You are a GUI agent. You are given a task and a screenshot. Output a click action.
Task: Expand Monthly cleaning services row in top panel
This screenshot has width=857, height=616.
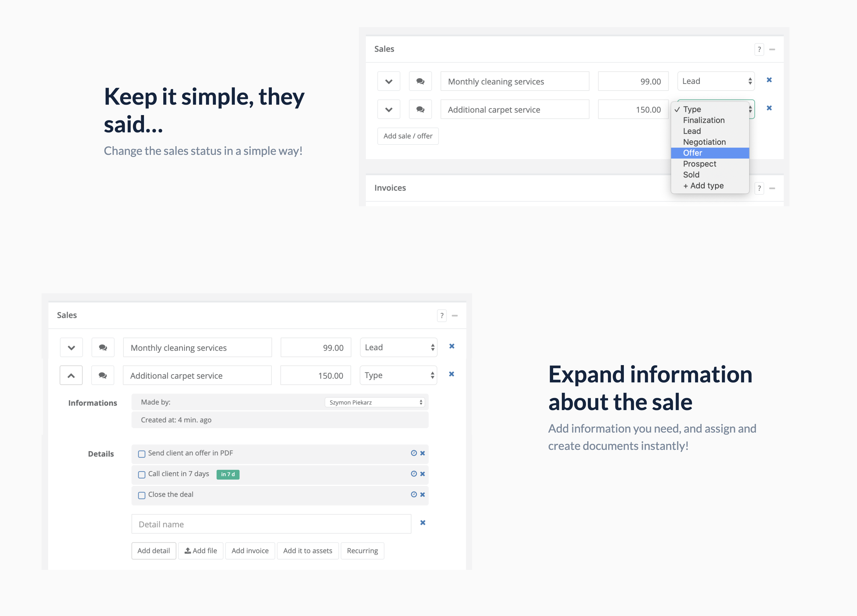pos(388,81)
